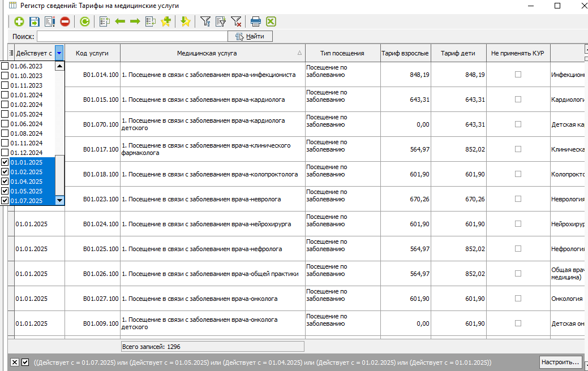This screenshot has width=588, height=371.
Task: Click the clear filter icon with red X
Action: point(237,22)
